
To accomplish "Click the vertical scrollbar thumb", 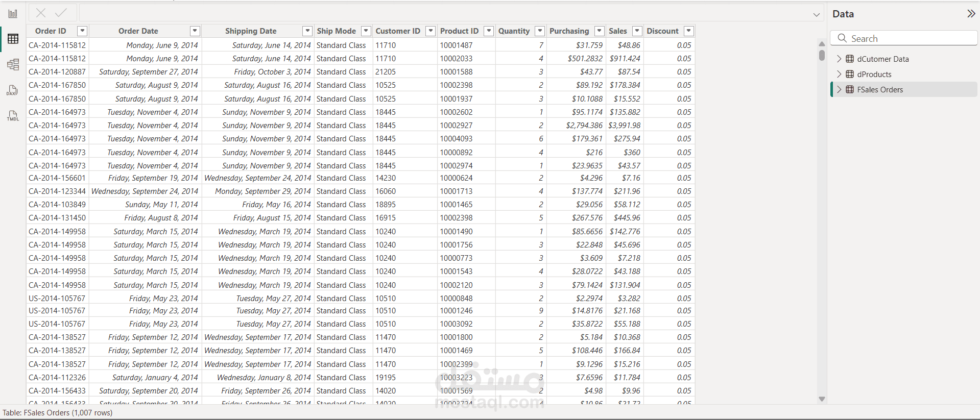I will pyautogui.click(x=822, y=55).
